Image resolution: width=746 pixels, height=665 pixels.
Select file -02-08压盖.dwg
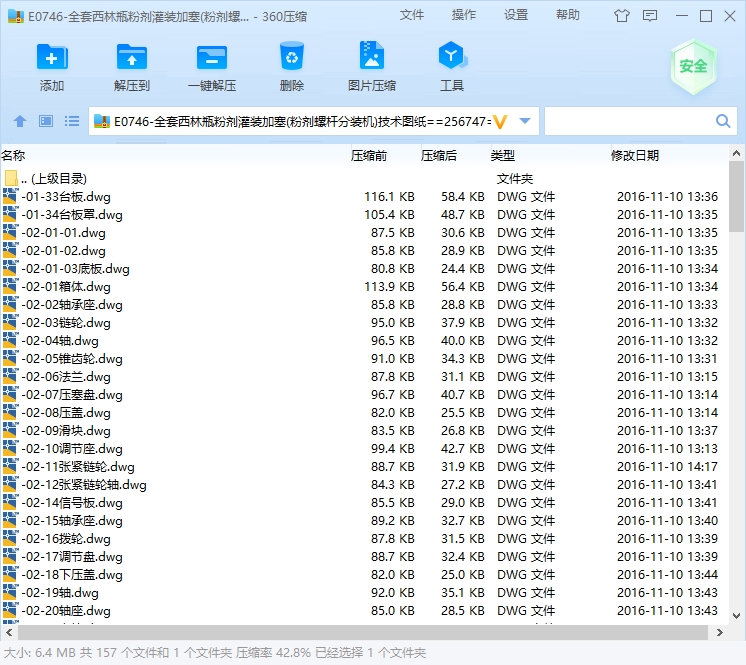click(x=66, y=412)
